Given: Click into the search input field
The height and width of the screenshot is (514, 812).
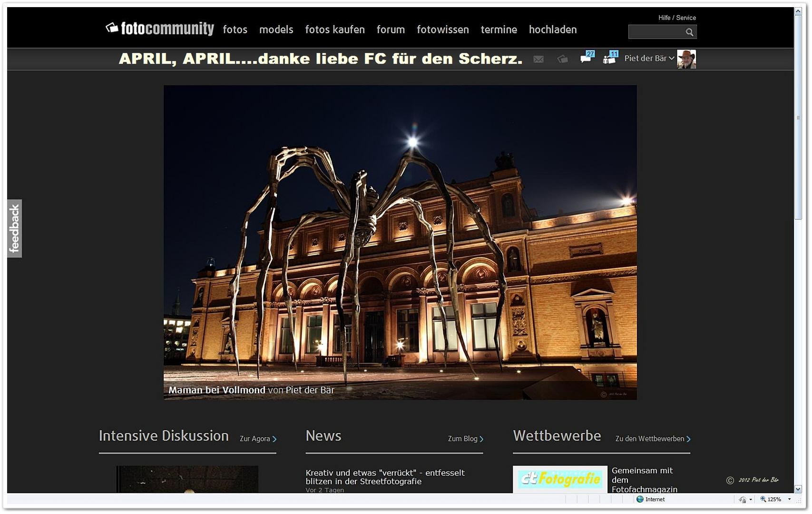Looking at the screenshot, I should pos(656,32).
